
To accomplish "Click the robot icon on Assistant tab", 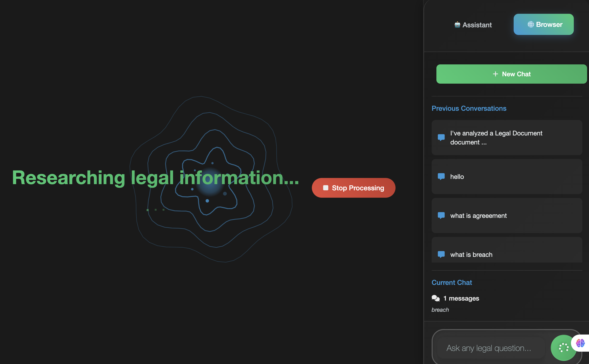I will click(457, 24).
